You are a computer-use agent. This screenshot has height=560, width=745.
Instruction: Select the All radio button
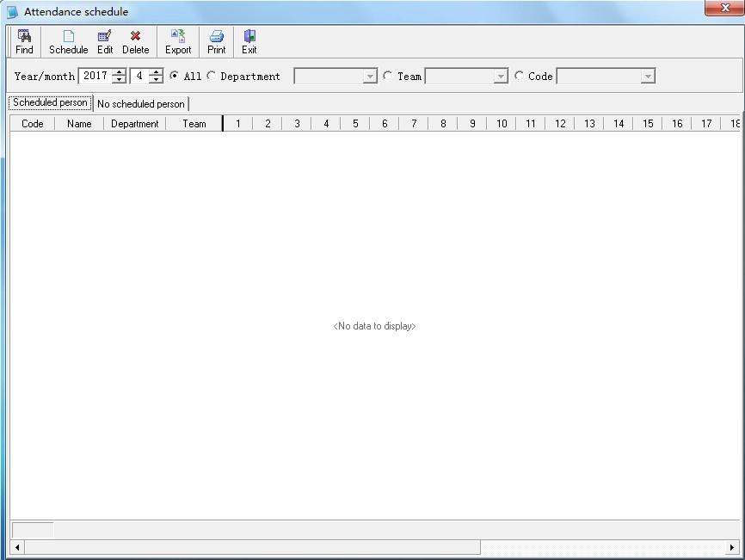(x=175, y=76)
